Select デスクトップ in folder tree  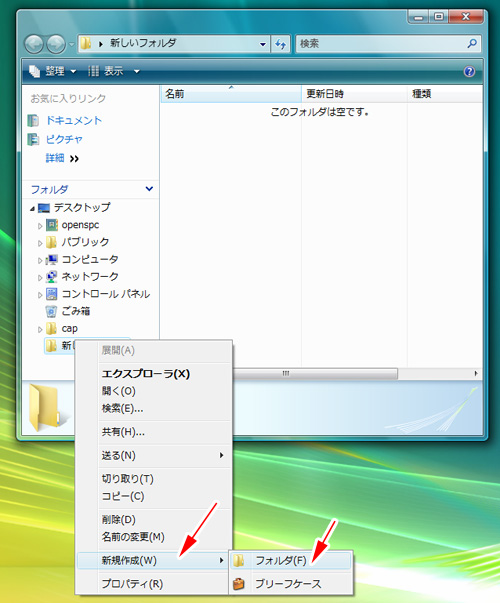82,208
